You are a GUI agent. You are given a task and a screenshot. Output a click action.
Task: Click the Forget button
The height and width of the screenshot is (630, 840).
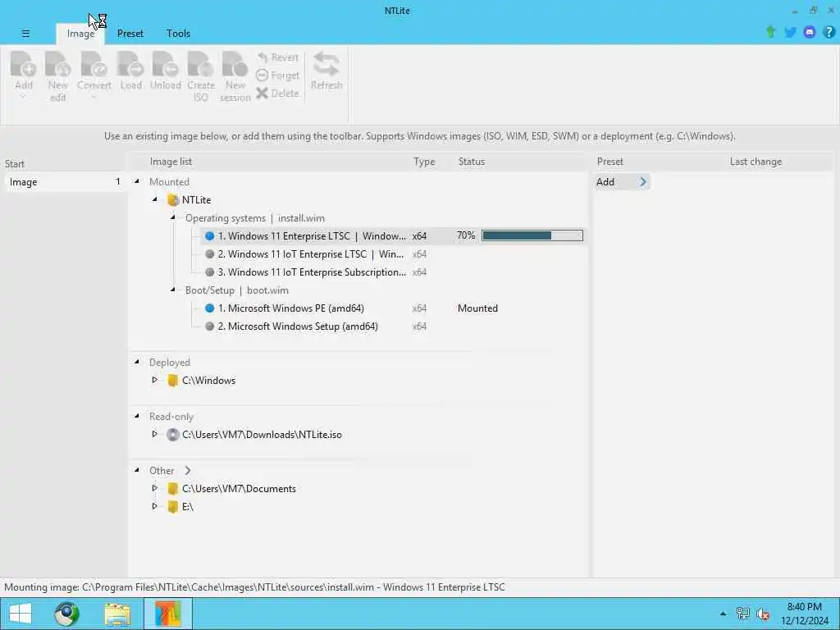[x=277, y=75]
